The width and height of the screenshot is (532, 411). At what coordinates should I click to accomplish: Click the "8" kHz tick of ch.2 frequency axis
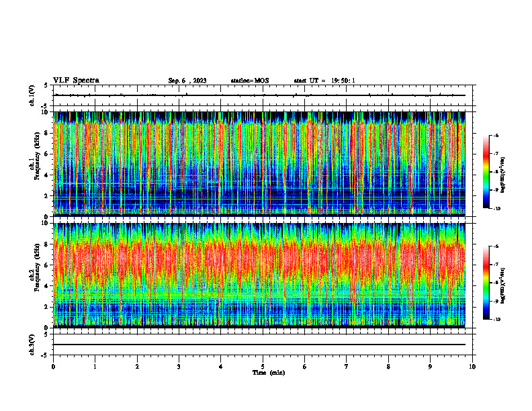48,244
